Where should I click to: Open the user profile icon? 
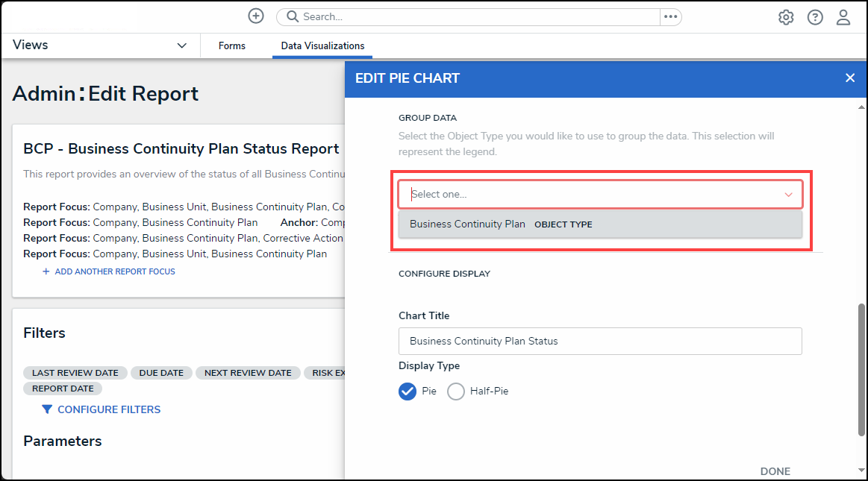843,17
